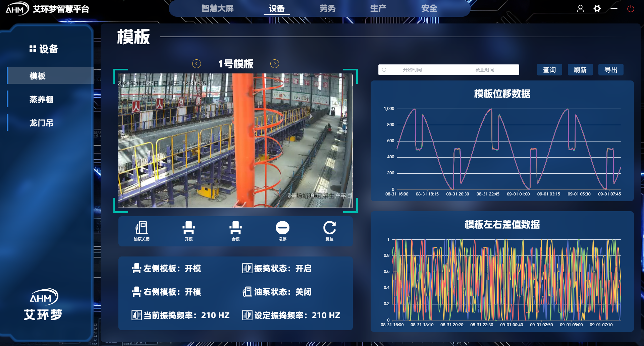This screenshot has height=346, width=644.
Task: Click the 振捣状态：开启 status text
Action: (283, 268)
